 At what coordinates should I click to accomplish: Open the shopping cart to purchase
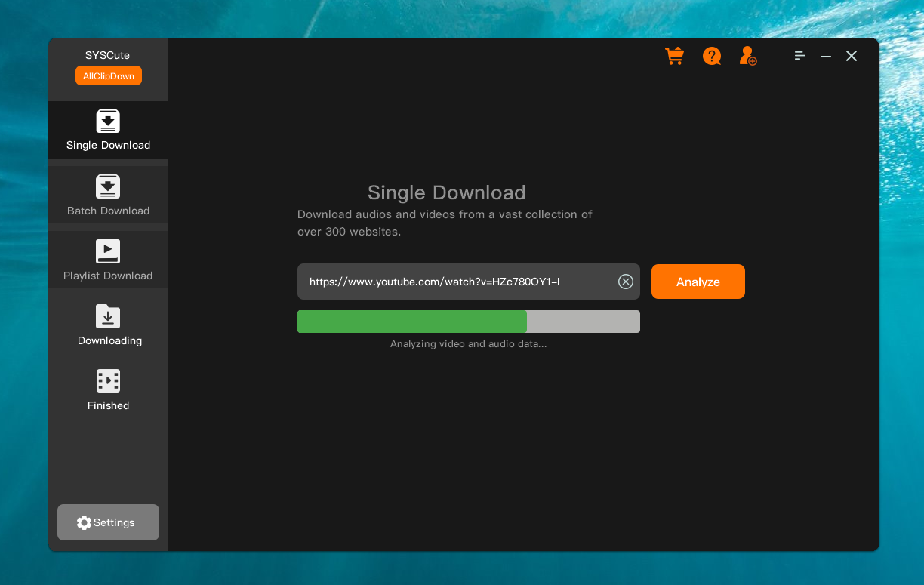(674, 56)
